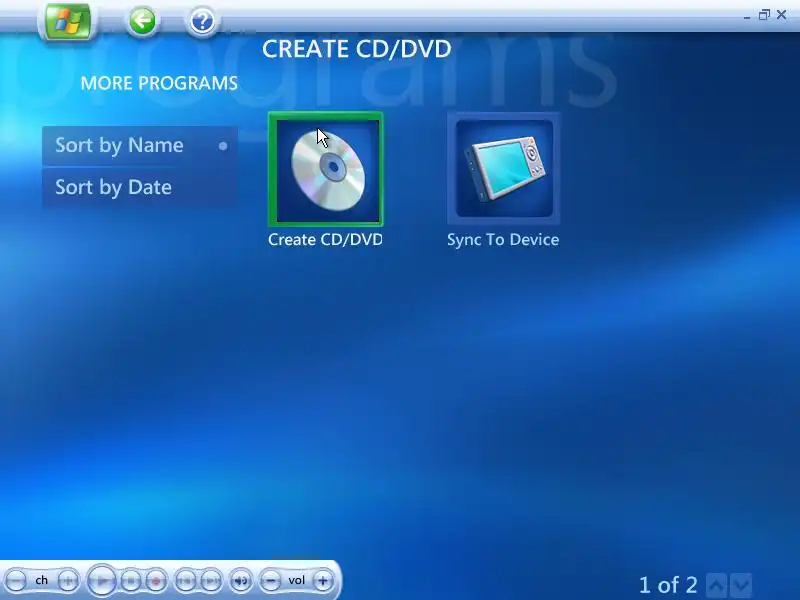
Task: Stop playback with the Stop button
Action: point(131,581)
